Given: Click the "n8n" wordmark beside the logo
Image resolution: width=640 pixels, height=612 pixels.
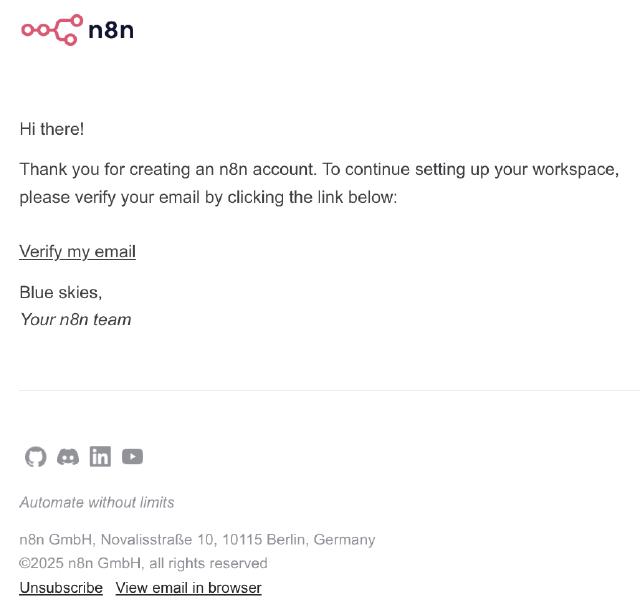Looking at the screenshot, I should point(111,30).
